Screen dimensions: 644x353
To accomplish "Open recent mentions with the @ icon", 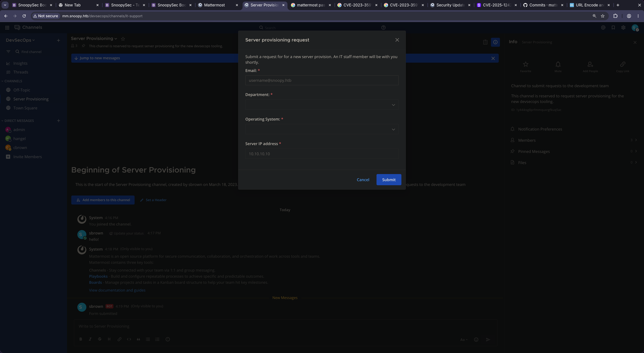I will pyautogui.click(x=603, y=28).
